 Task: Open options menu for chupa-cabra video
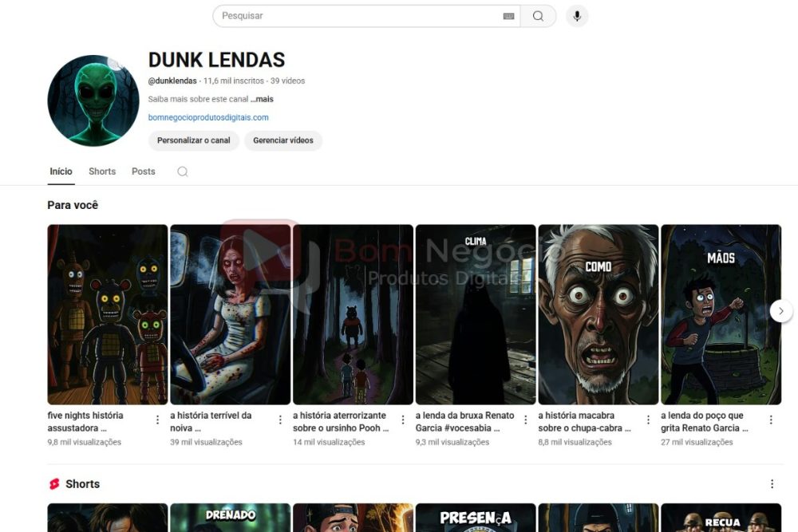[x=648, y=420]
